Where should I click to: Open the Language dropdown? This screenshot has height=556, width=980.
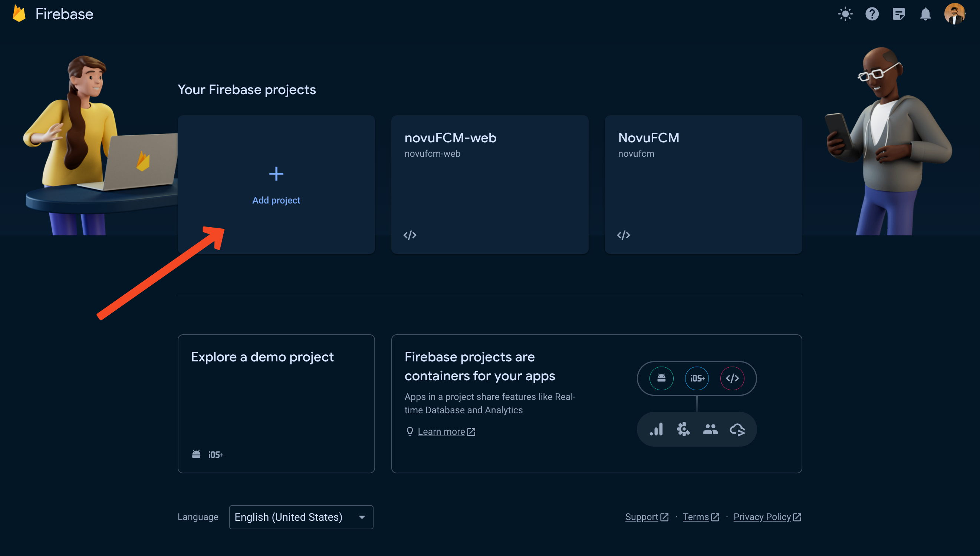301,517
